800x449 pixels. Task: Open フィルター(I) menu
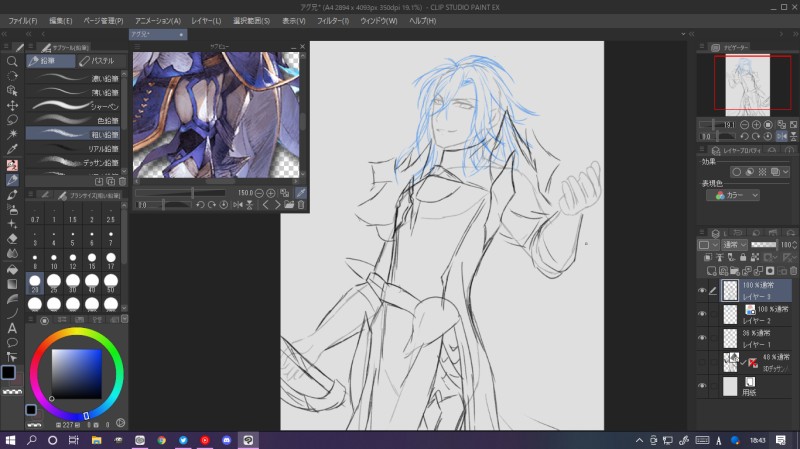tap(333, 21)
